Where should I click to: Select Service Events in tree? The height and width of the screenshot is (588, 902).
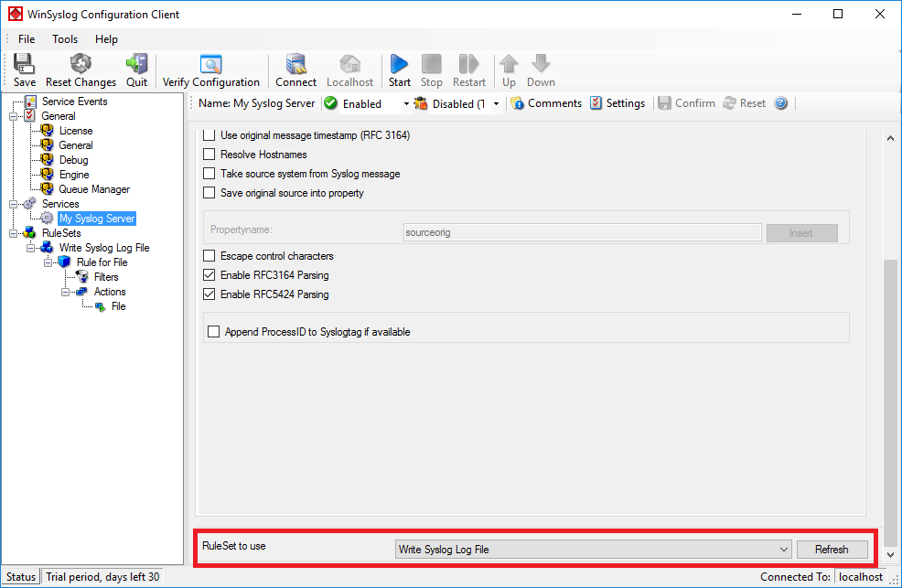click(x=74, y=102)
